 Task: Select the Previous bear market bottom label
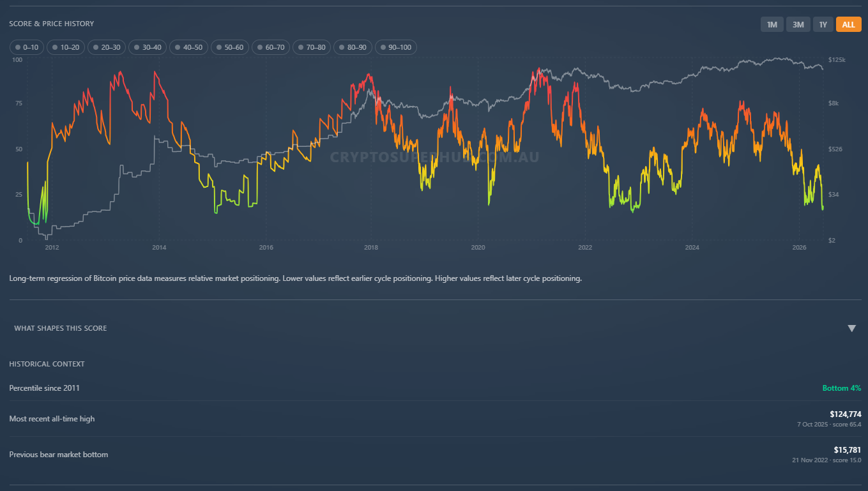59,455
